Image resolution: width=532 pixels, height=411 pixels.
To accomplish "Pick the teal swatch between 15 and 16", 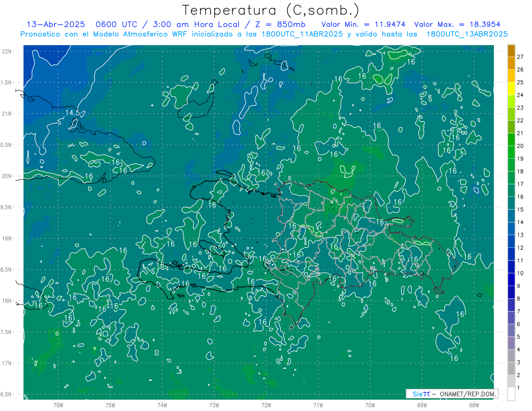I will click(511, 203).
